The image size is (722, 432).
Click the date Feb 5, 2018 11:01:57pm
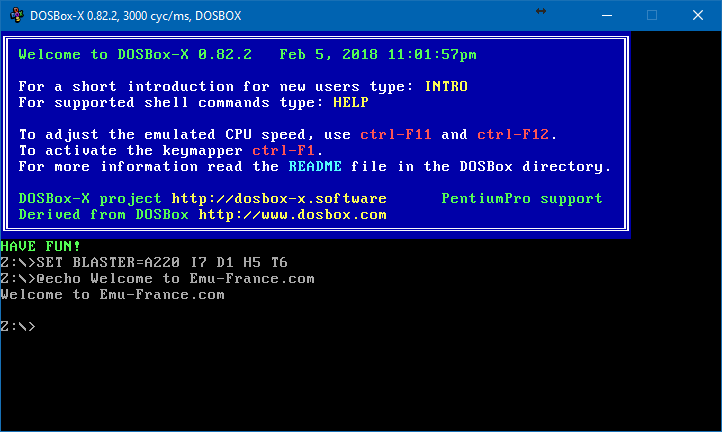378,55
